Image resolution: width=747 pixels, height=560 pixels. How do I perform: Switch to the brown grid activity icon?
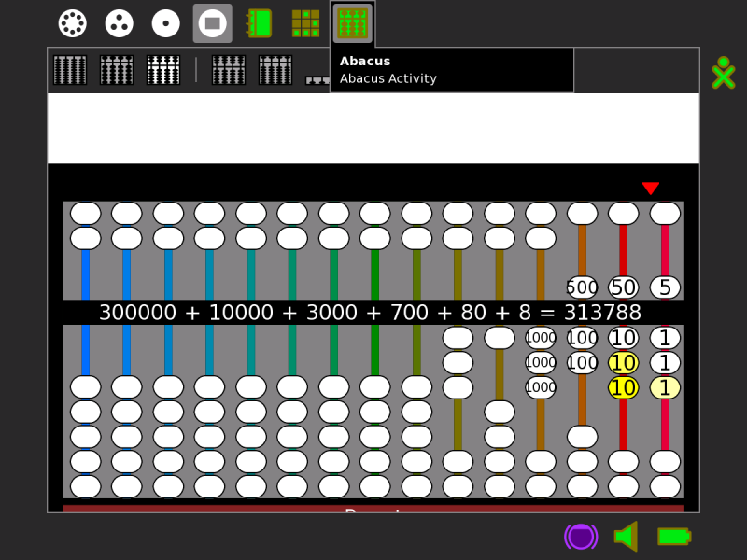[x=305, y=23]
